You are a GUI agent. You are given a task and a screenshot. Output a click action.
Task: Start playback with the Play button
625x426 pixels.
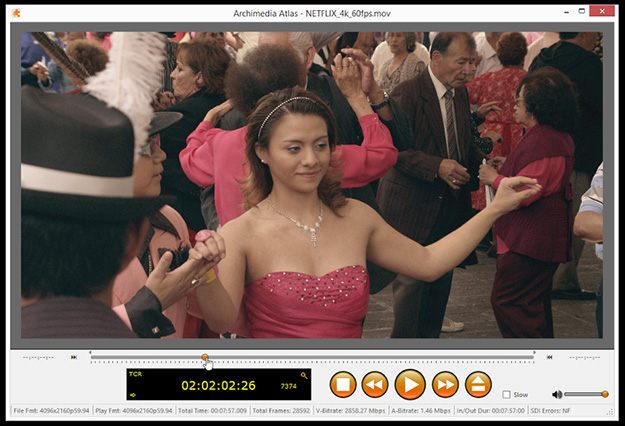tap(409, 384)
